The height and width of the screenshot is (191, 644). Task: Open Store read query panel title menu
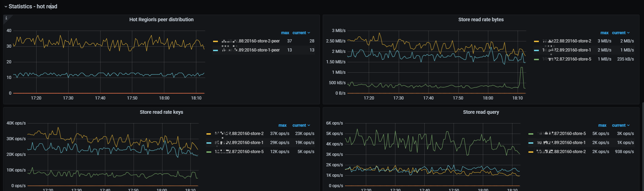click(x=481, y=112)
